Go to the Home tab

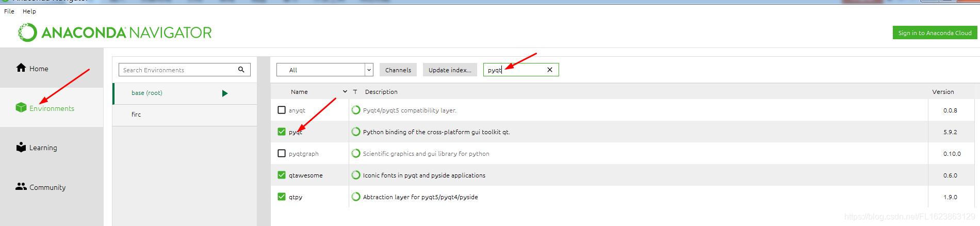[x=52, y=68]
